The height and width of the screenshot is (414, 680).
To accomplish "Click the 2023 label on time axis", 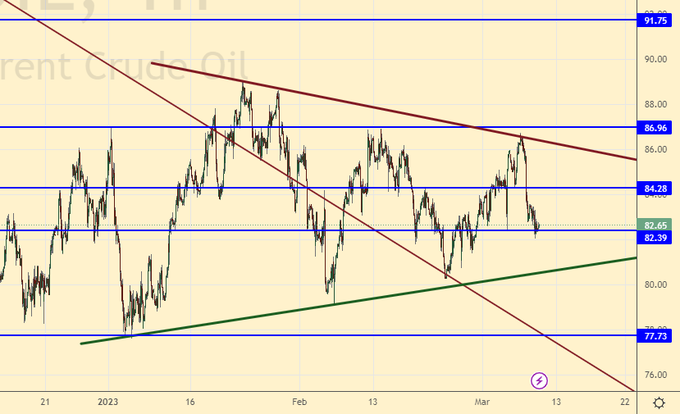I will point(107,402).
